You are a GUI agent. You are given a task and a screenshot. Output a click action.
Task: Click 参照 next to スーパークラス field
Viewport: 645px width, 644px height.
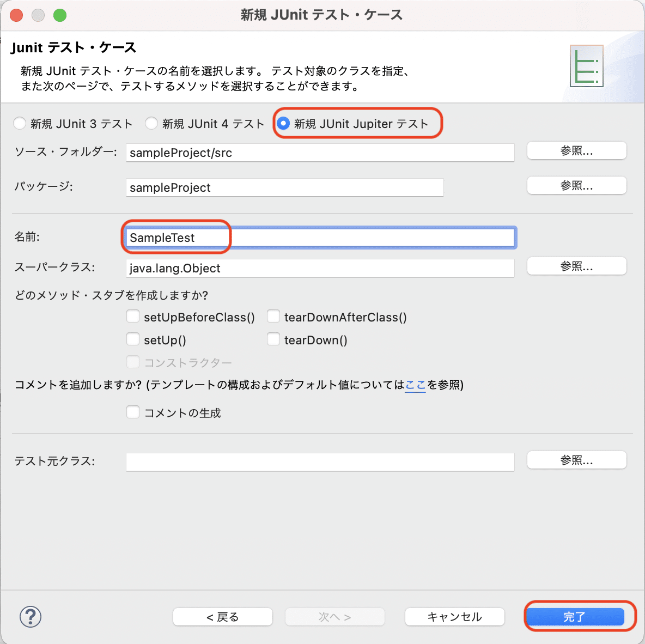[x=576, y=266]
